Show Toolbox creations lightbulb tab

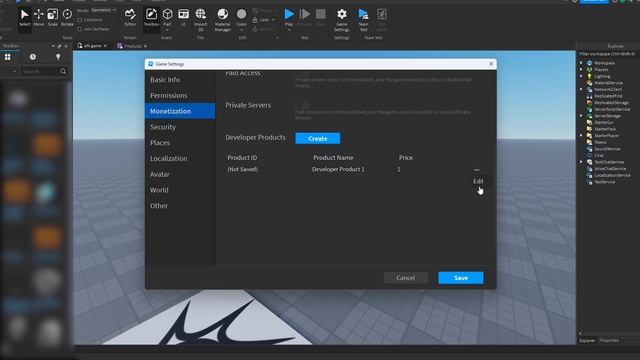click(x=58, y=57)
